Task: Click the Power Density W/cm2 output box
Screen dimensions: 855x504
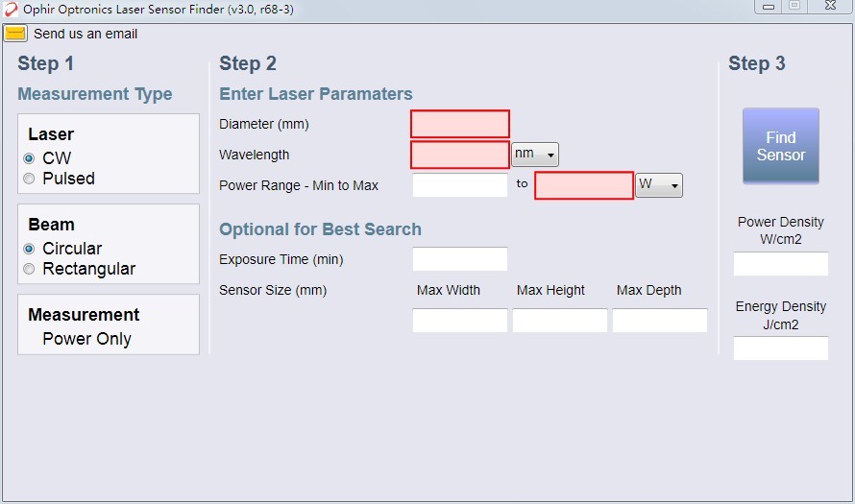Action: [781, 264]
